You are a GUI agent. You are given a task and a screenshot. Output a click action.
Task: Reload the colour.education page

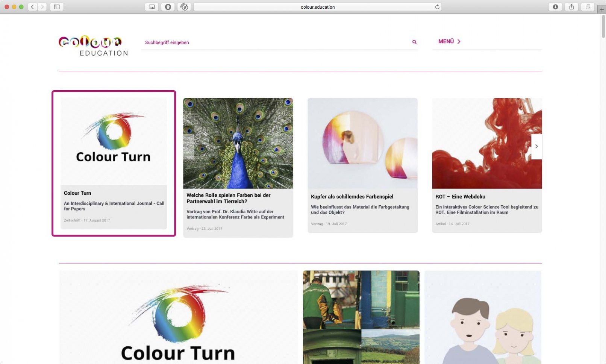pyautogui.click(x=437, y=7)
